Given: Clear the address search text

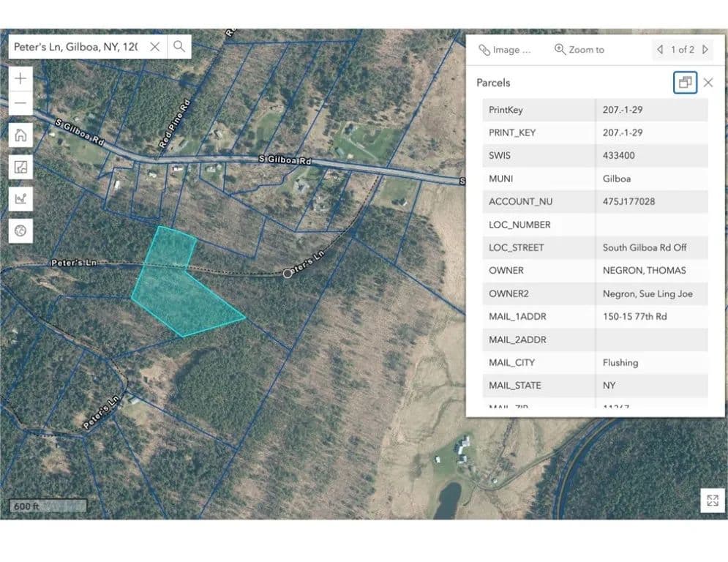Looking at the screenshot, I should 154,47.
